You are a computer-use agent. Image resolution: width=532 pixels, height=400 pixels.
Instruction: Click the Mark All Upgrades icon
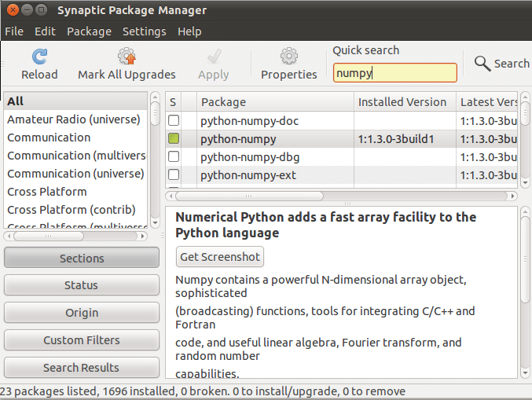pos(127,57)
